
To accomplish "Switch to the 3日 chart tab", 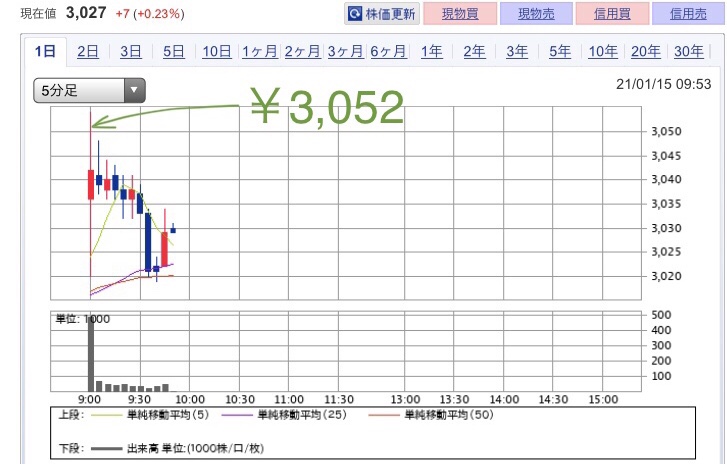I will click(x=131, y=51).
